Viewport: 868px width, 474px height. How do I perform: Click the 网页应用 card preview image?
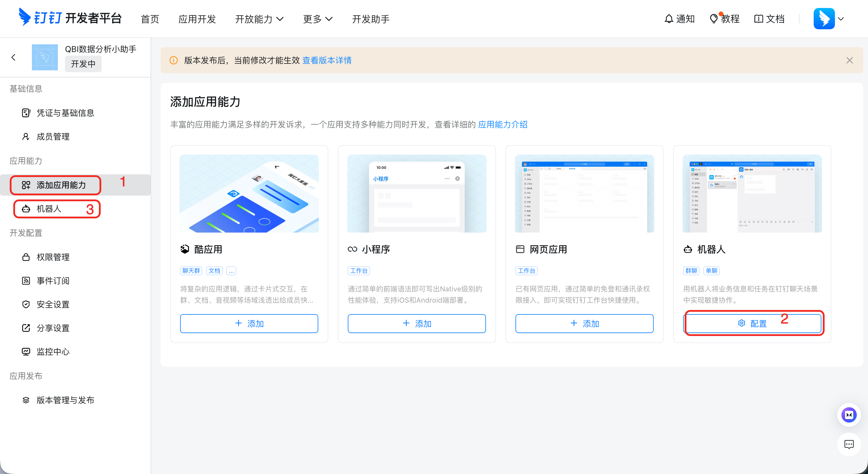point(584,194)
